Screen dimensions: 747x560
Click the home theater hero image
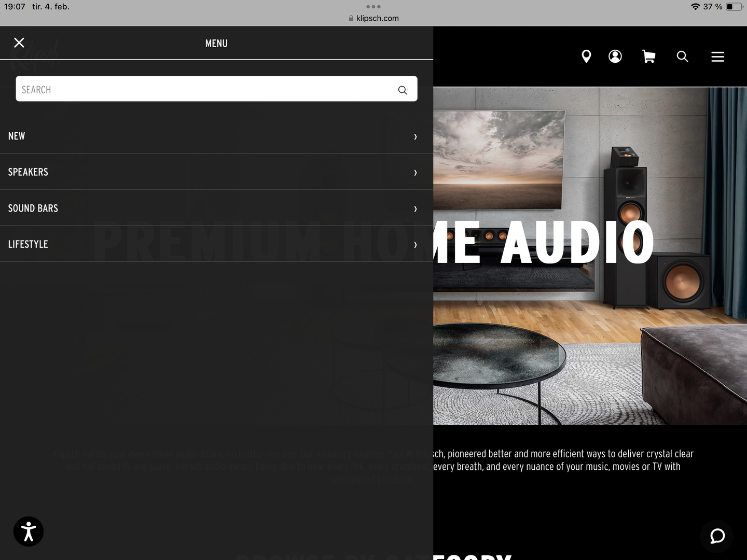[590, 256]
